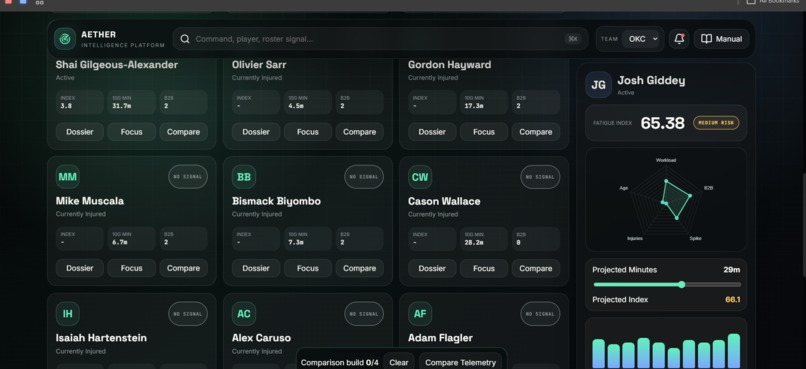Click the AC avatar badge

[244, 313]
